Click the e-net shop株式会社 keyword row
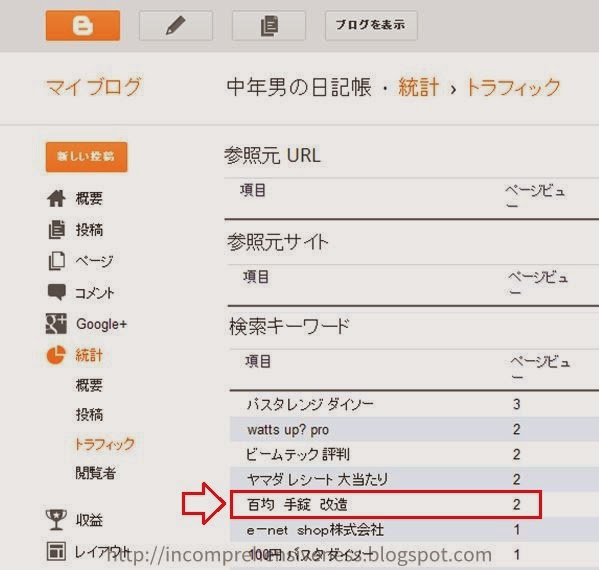 click(x=414, y=530)
